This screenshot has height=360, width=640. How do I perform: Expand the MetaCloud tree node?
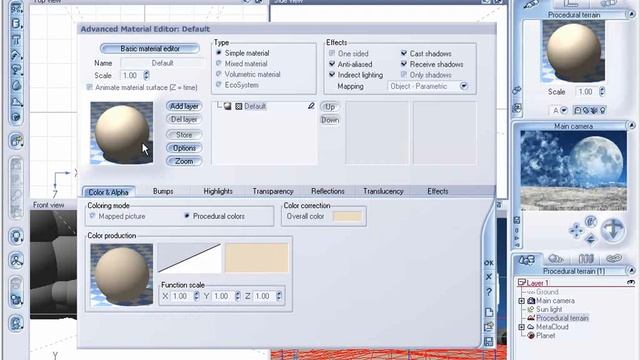coord(522,327)
